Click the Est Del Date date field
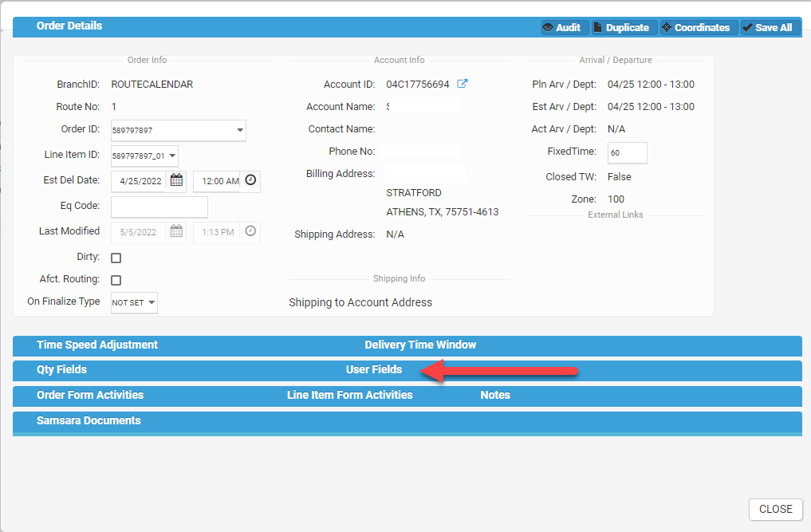Image resolution: width=811 pixels, height=532 pixels. tap(138, 181)
